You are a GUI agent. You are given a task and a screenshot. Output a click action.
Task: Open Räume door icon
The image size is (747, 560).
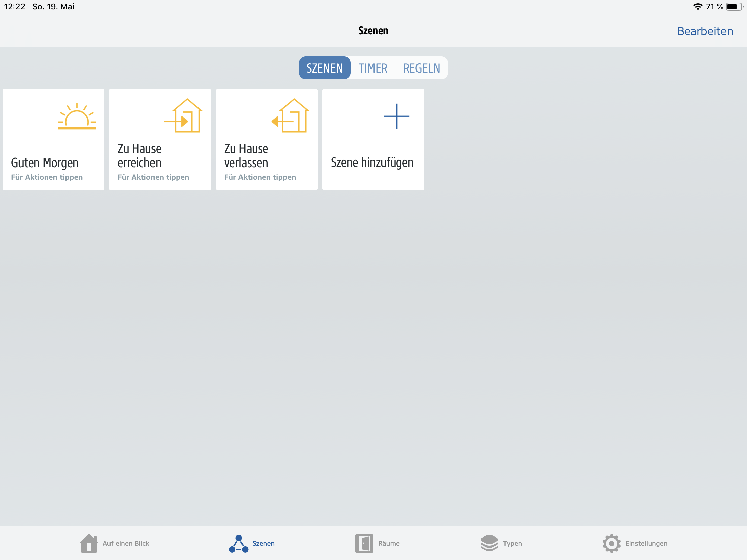(x=364, y=543)
